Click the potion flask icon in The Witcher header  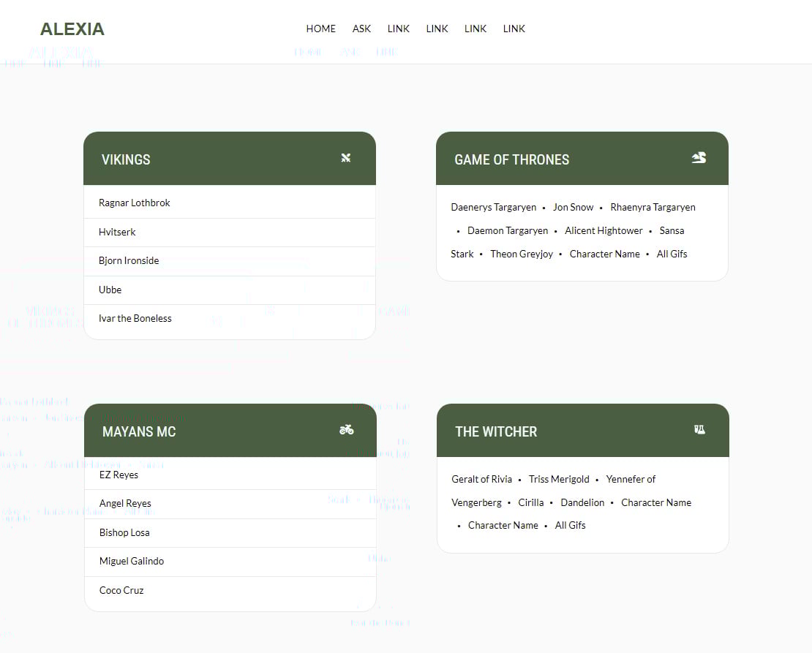pyautogui.click(x=699, y=430)
